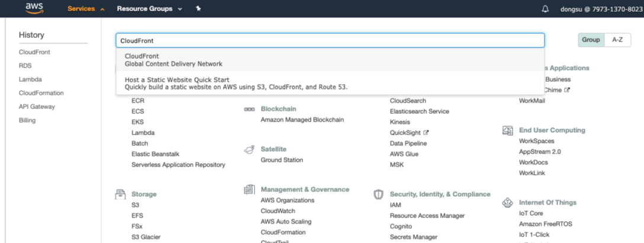Screen dimensions: 644x243
Task: Click the Security shield category icon
Action: pyautogui.click(x=378, y=194)
